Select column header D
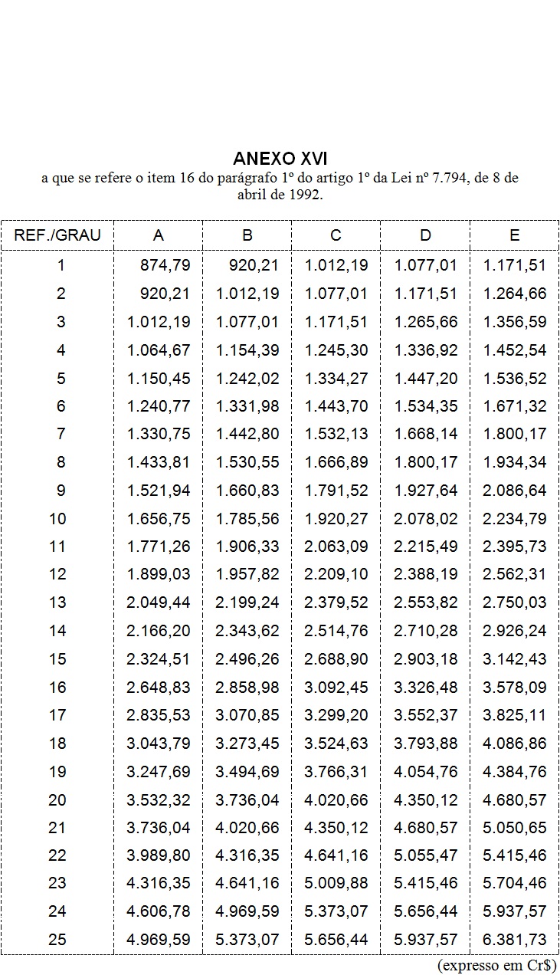The height and width of the screenshot is (975, 560). click(425, 235)
